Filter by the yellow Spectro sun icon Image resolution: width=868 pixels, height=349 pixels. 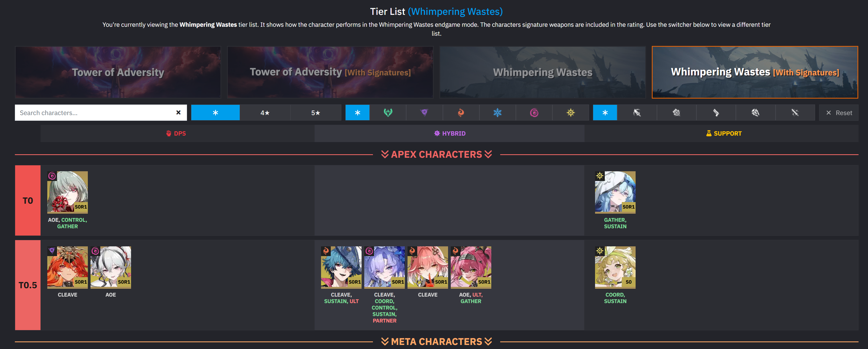(570, 113)
